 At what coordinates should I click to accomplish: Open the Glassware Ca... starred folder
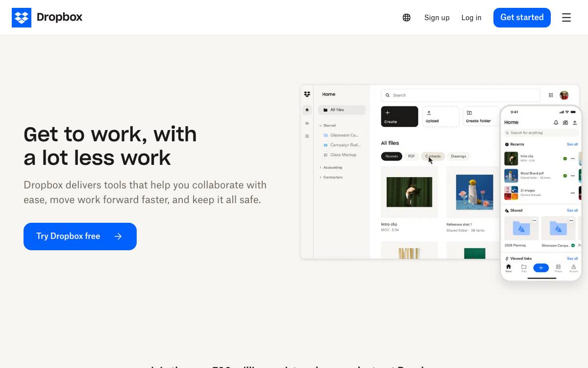341,135
